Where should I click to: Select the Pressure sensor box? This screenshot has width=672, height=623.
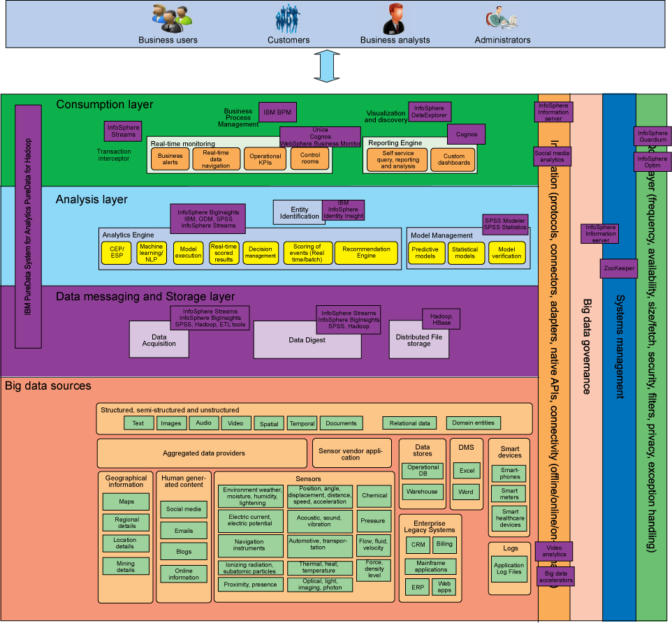pos(374,521)
